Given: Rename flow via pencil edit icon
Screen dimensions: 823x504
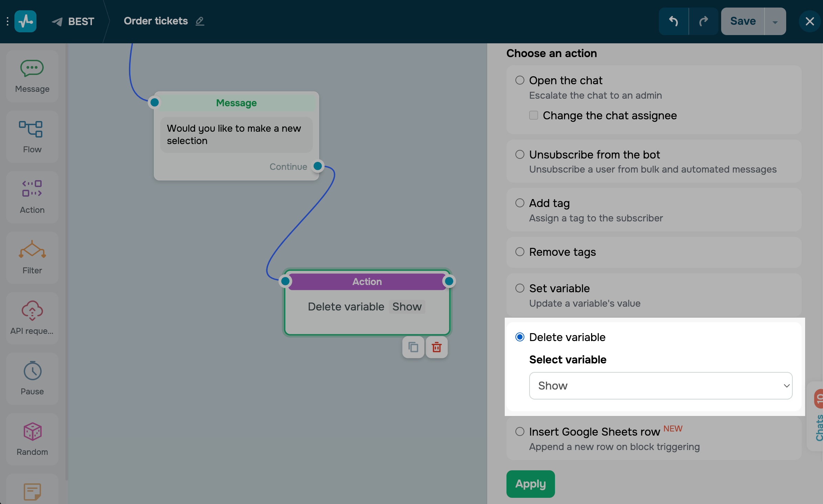Looking at the screenshot, I should point(200,21).
